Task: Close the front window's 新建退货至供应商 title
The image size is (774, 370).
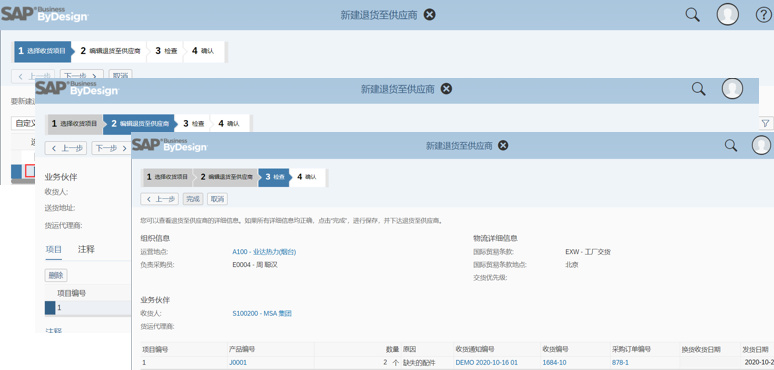Action: pos(503,146)
